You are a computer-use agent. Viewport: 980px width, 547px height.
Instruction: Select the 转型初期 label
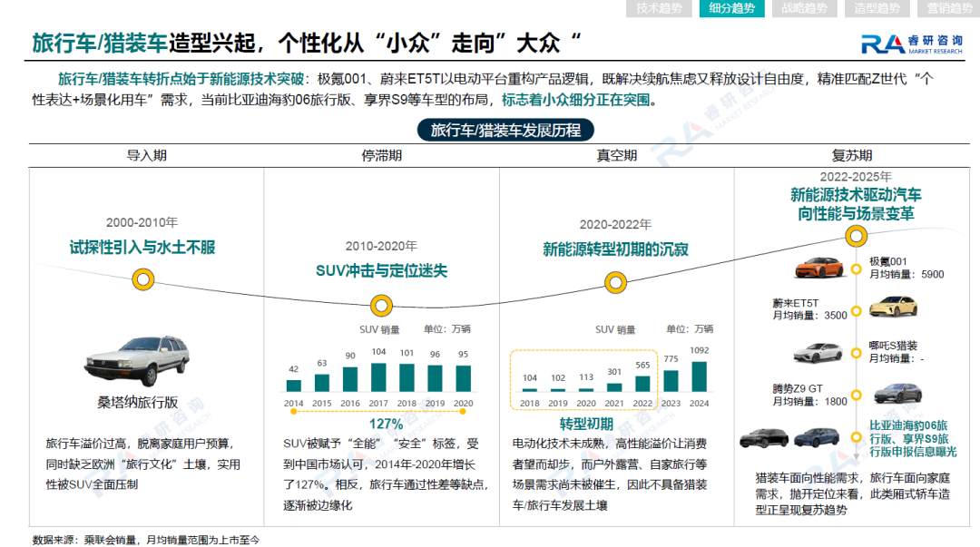tap(586, 424)
